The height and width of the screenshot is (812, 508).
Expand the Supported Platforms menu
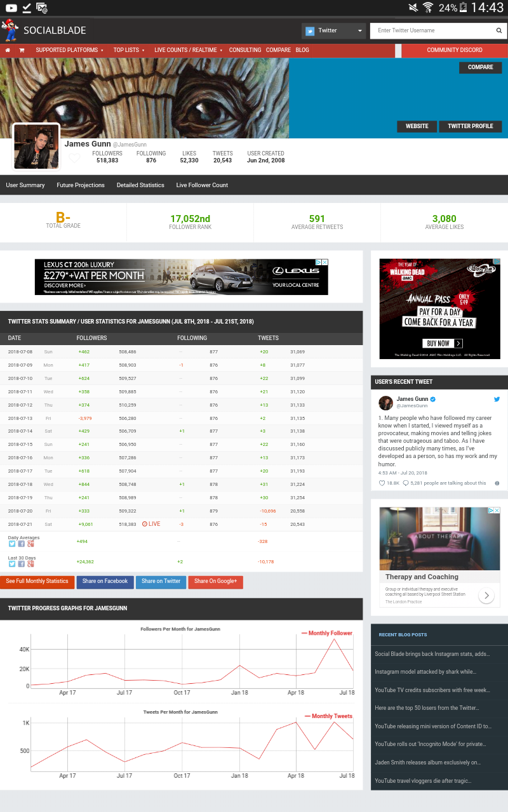point(70,50)
